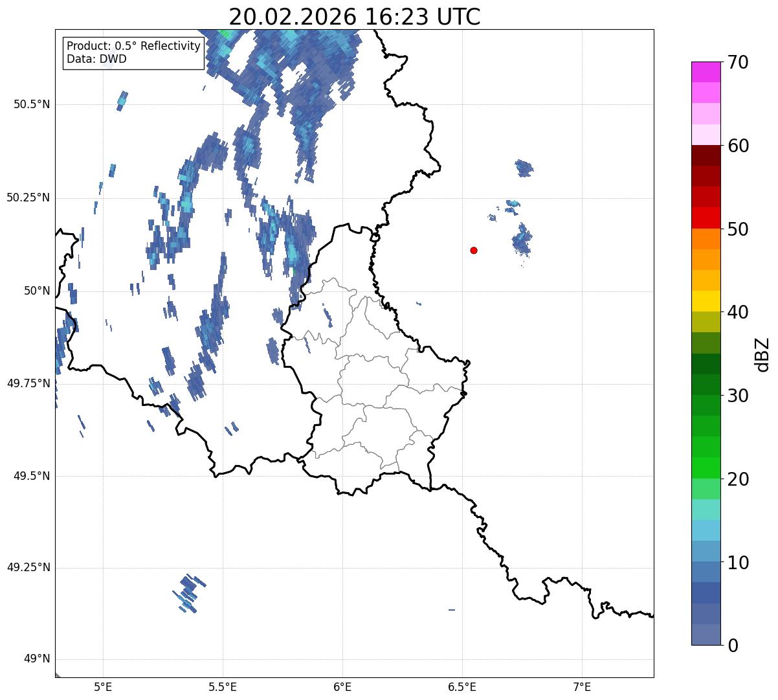Click the turquoise colorbar segment
Image resolution: width=778 pixels, height=700 pixels.
[706, 510]
